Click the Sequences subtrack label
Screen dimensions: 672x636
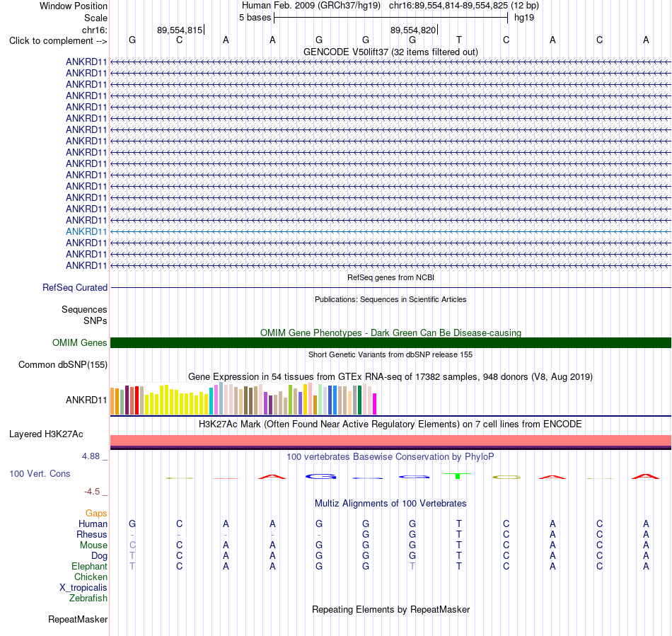(x=84, y=309)
